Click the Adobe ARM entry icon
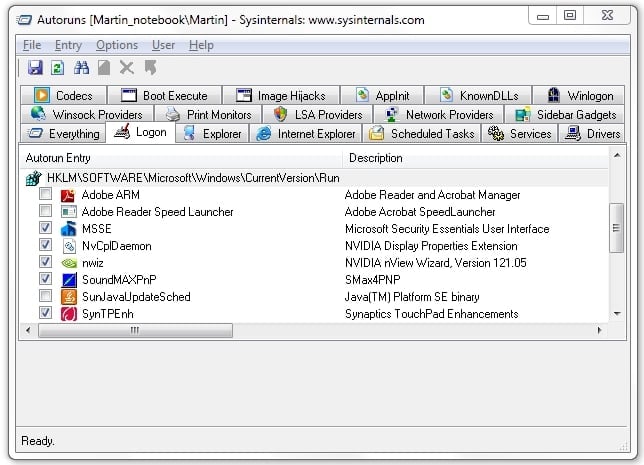644x465 pixels. tap(68, 195)
